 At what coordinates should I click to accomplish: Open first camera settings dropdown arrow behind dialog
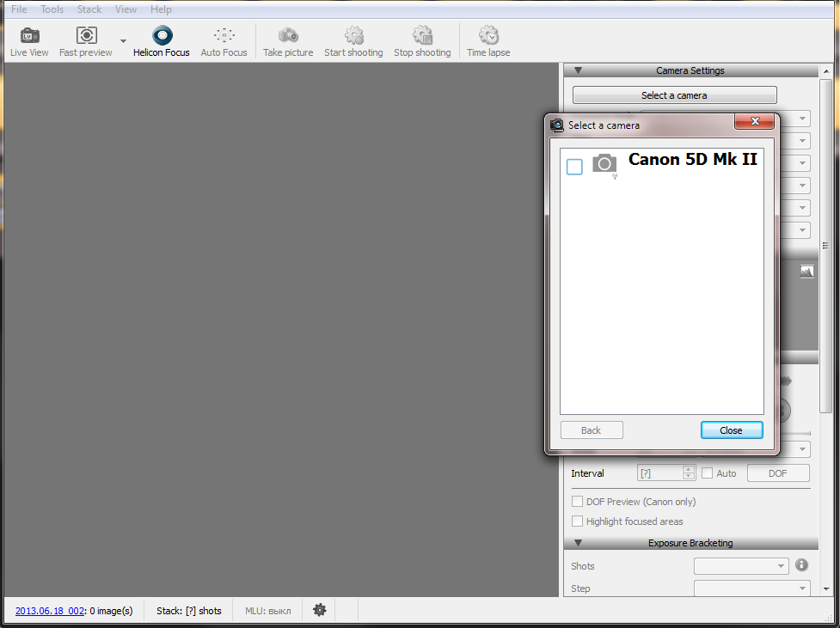[x=802, y=119]
